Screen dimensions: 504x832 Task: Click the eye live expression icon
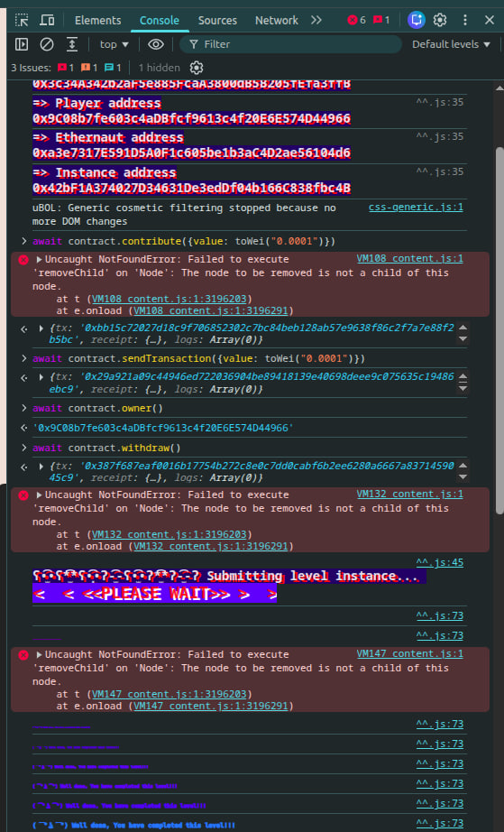156,44
